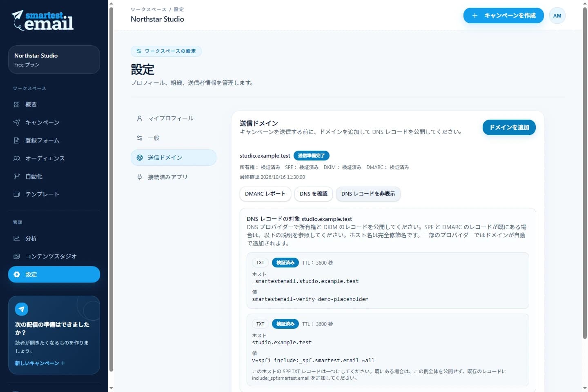
Task: Click value smartestemail-verify=demo-placeholder
Action: click(x=310, y=299)
